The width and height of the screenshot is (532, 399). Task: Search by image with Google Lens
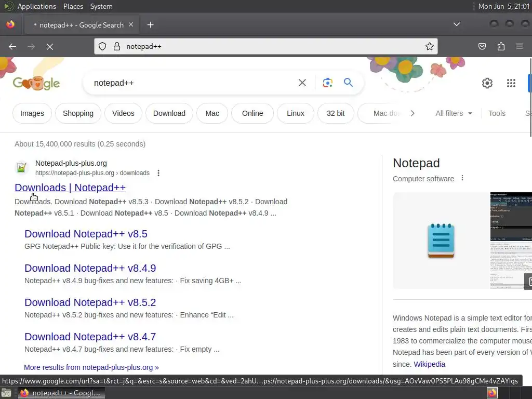327,83
